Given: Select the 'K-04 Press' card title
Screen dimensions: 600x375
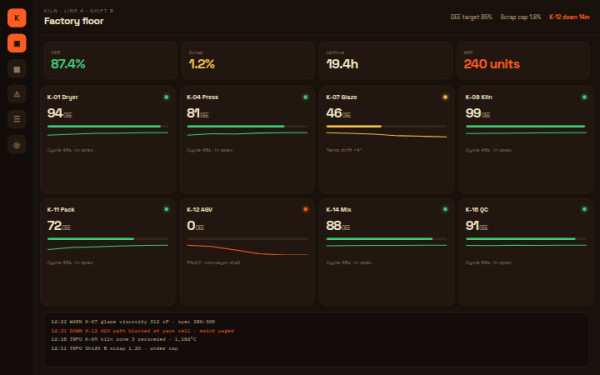Looking at the screenshot, I should (202, 97).
